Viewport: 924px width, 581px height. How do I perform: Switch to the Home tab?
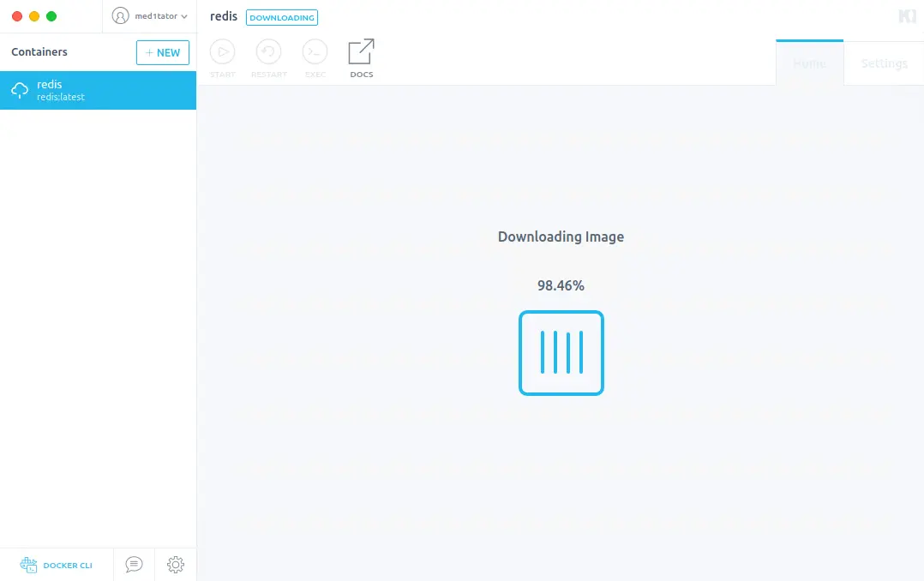(809, 63)
